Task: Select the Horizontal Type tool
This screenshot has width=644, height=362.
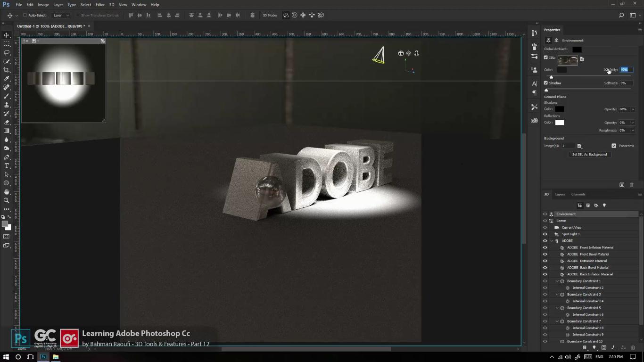Action: point(7,165)
